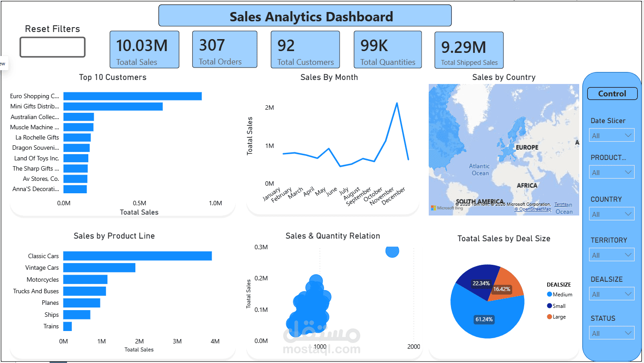Select the Total Shipped Sales 9.29M card

pyautogui.click(x=469, y=50)
